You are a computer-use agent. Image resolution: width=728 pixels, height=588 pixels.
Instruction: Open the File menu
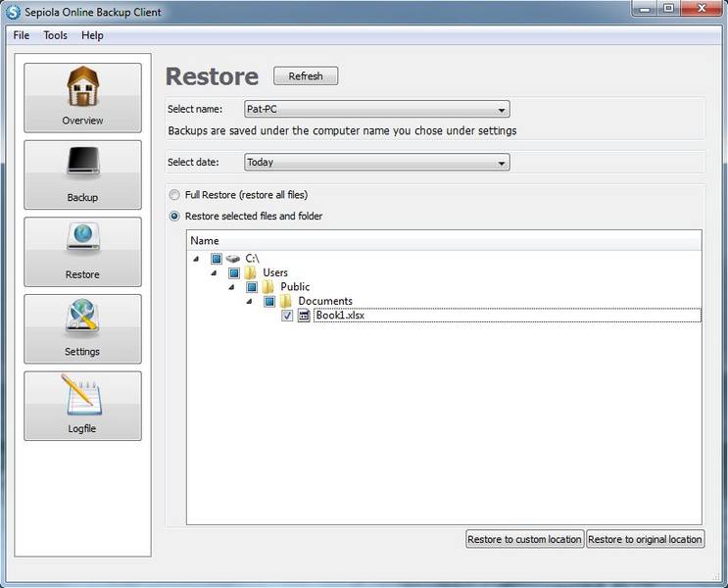pos(22,35)
